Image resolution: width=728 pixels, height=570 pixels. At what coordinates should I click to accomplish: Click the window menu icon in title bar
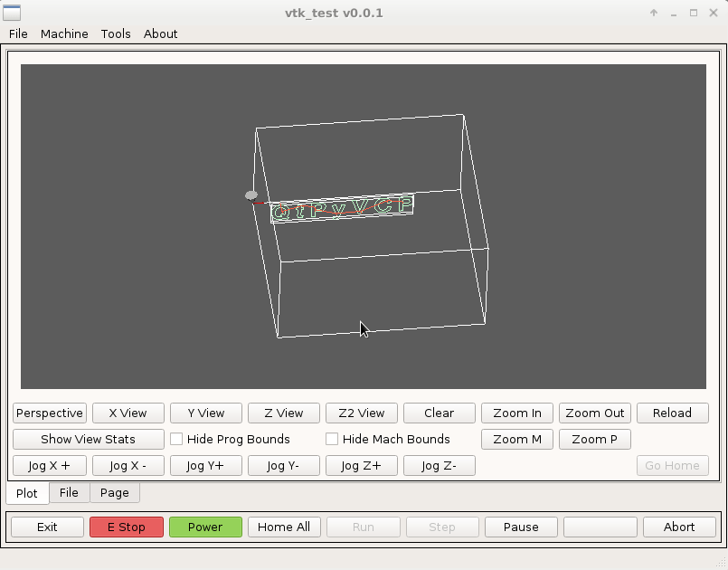(x=12, y=13)
